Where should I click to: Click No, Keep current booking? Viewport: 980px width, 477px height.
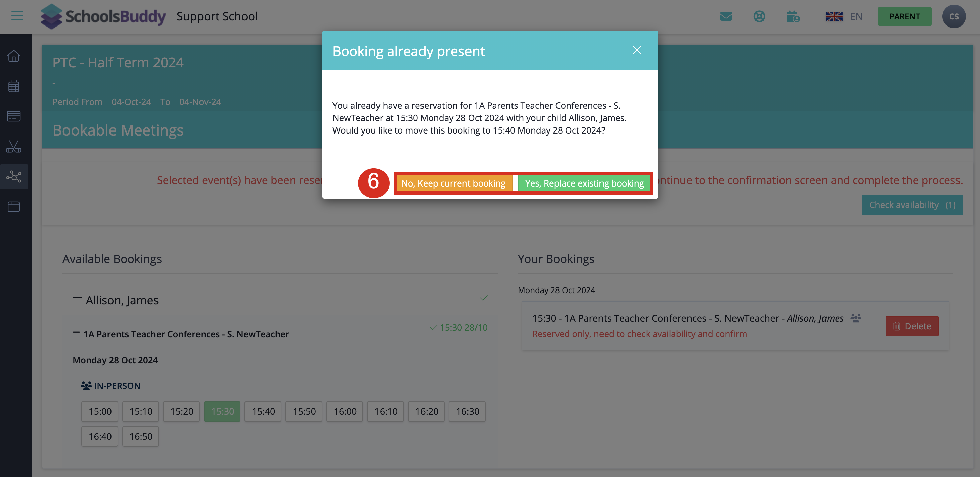tap(453, 183)
